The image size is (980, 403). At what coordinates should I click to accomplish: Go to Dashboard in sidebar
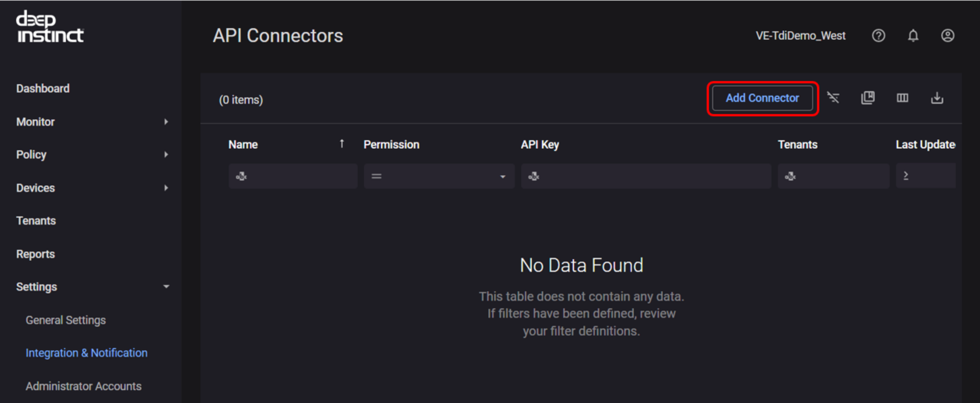click(43, 88)
